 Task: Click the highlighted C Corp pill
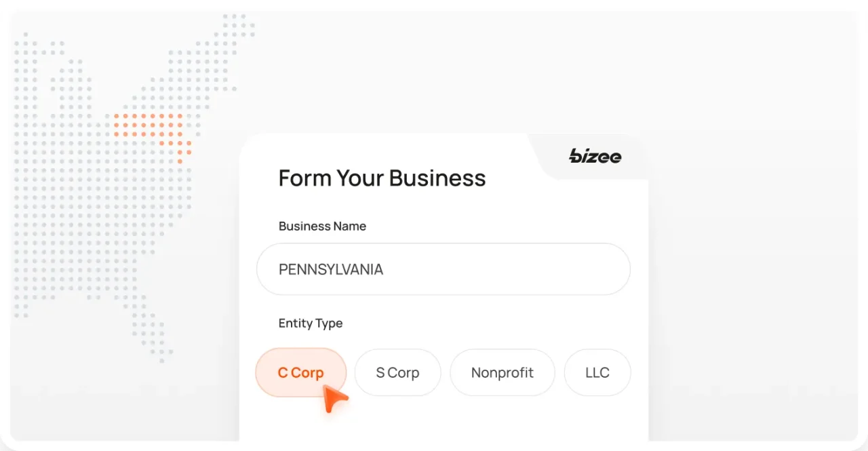click(300, 372)
